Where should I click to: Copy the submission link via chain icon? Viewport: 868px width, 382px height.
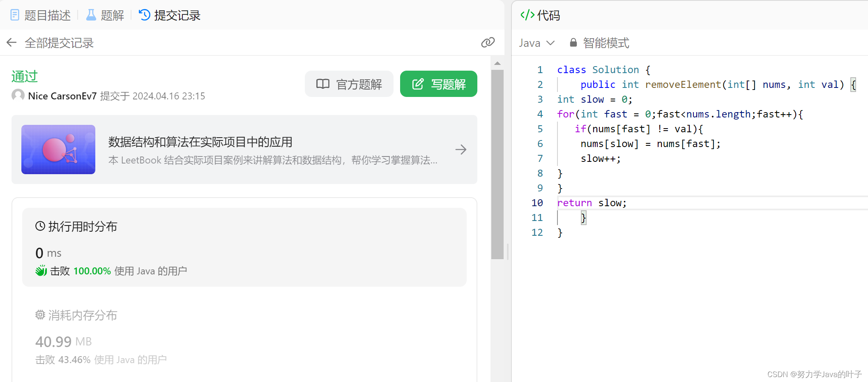coord(488,42)
